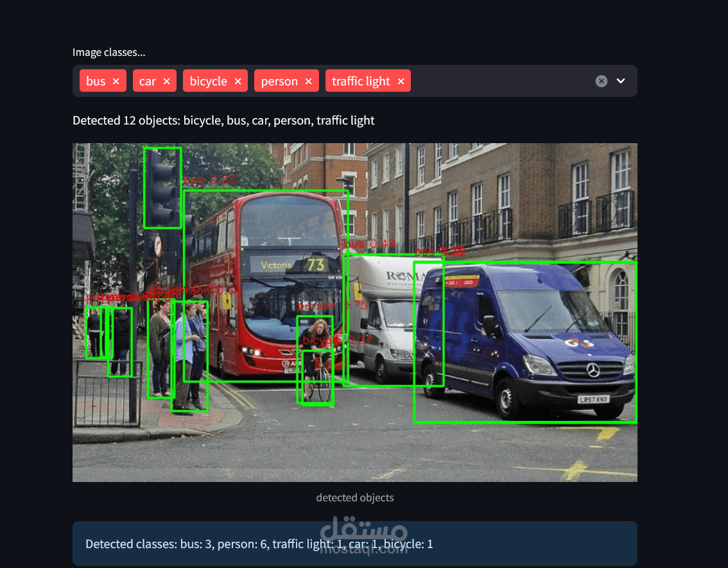Viewport: 728px width, 568px height.
Task: Click the "Detected 12 objects" summary text
Action: pos(223,121)
